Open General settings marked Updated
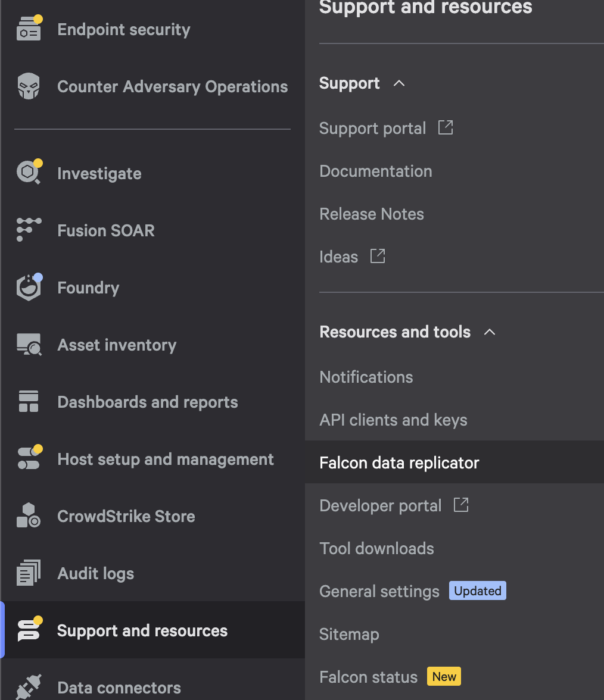 (x=379, y=591)
